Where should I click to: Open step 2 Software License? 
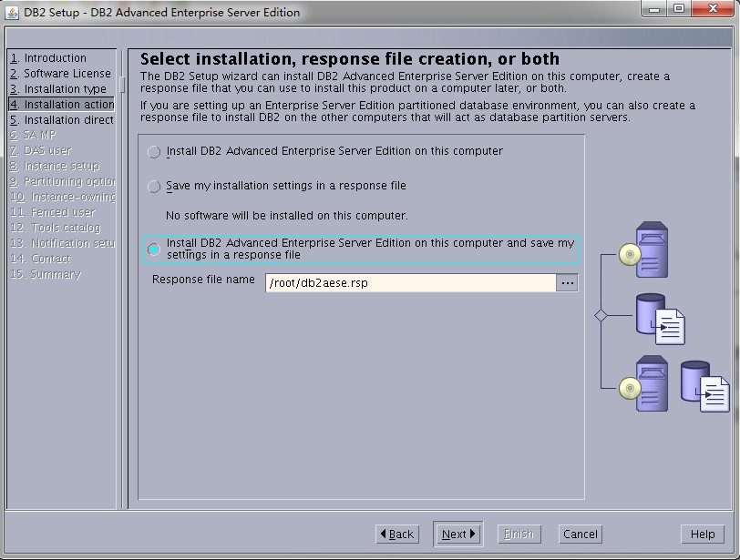tap(61, 74)
